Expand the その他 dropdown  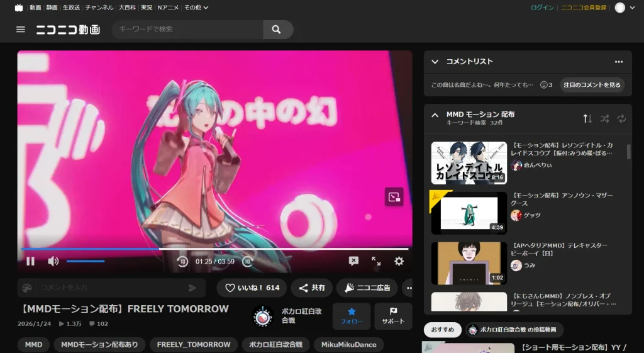pos(196,8)
